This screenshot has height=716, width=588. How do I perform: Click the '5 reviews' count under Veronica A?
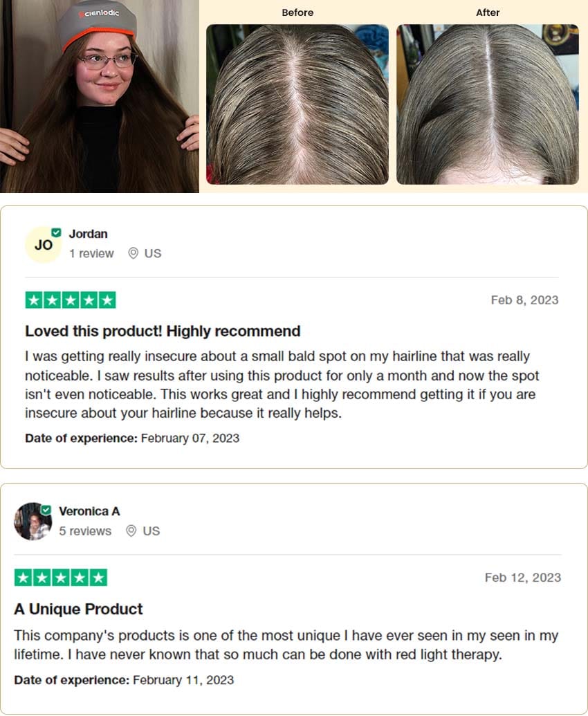click(85, 531)
